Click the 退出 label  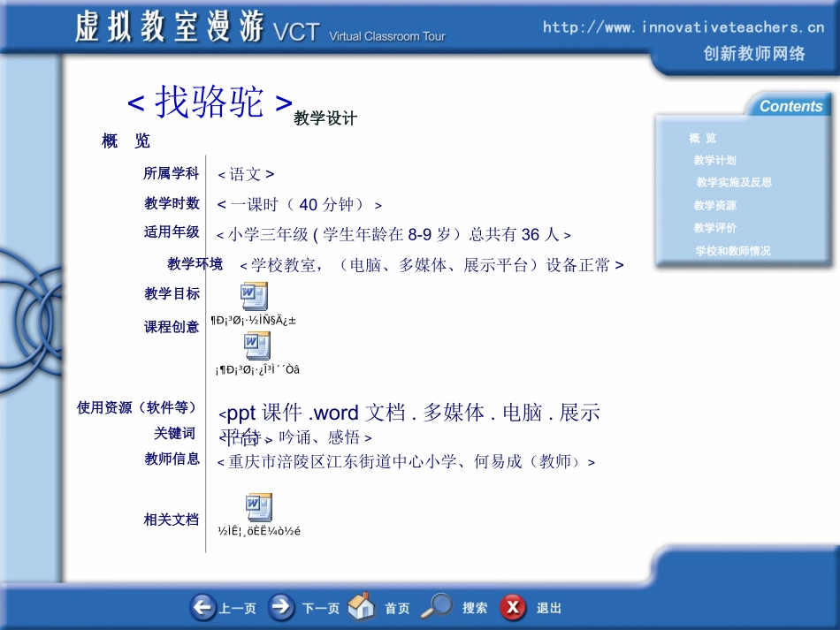pyautogui.click(x=549, y=609)
